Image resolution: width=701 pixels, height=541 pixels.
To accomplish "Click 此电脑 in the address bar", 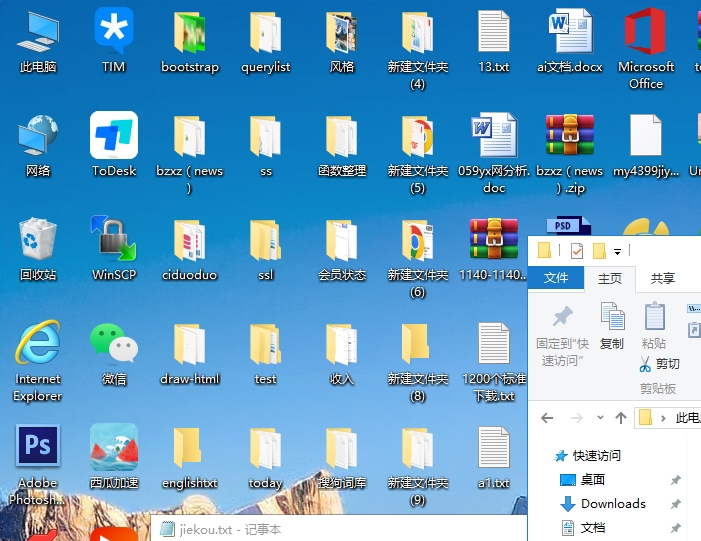I will (x=688, y=418).
